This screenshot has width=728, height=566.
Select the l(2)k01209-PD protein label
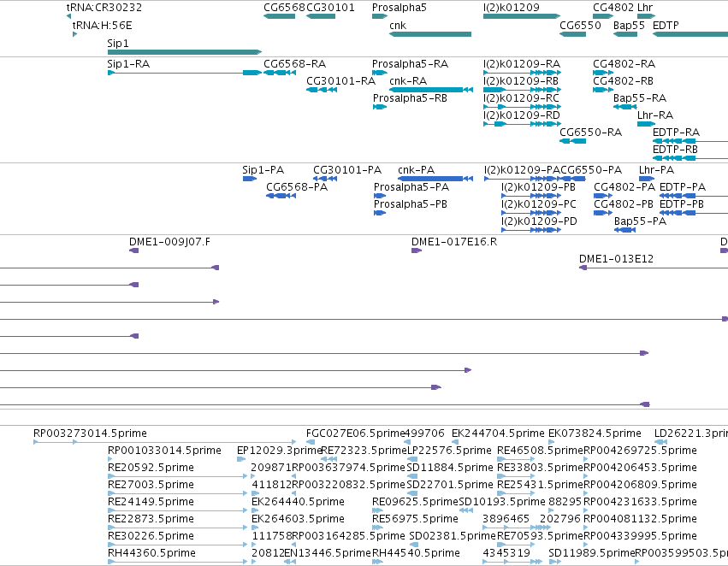539,221
